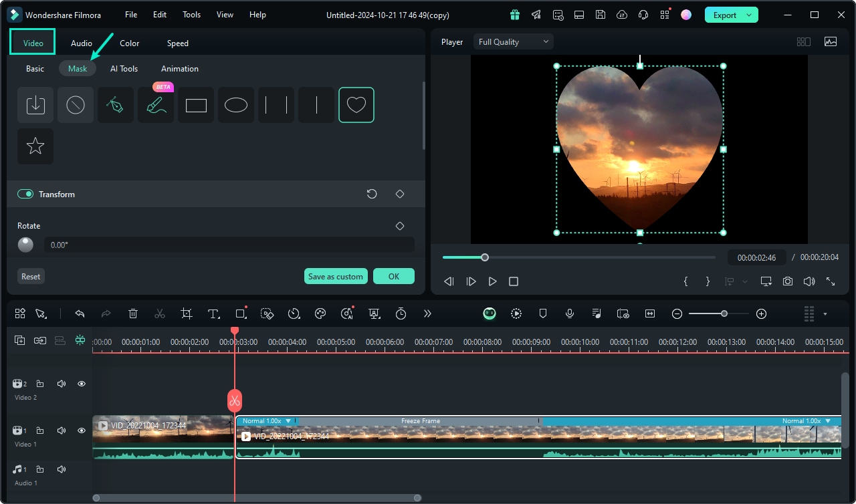The width and height of the screenshot is (856, 504).
Task: Open marker options dropdown in player
Action: (x=745, y=281)
